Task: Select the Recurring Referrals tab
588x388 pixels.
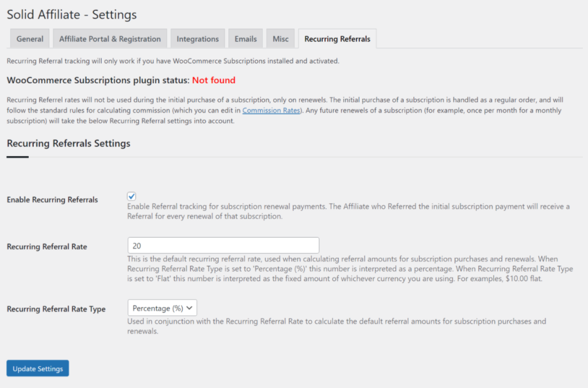Action: point(337,38)
